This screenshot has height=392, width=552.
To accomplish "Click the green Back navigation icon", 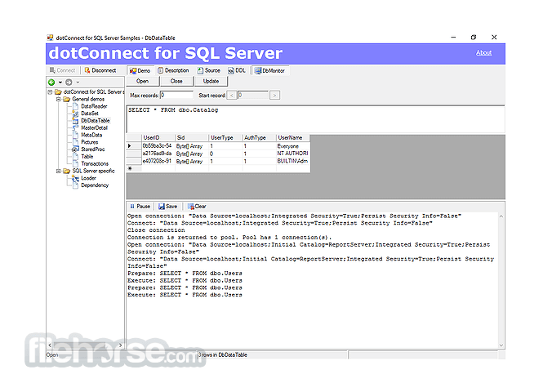I will 51,82.
